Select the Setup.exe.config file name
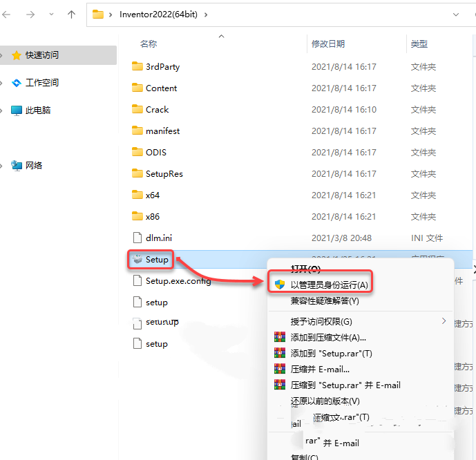 point(178,281)
